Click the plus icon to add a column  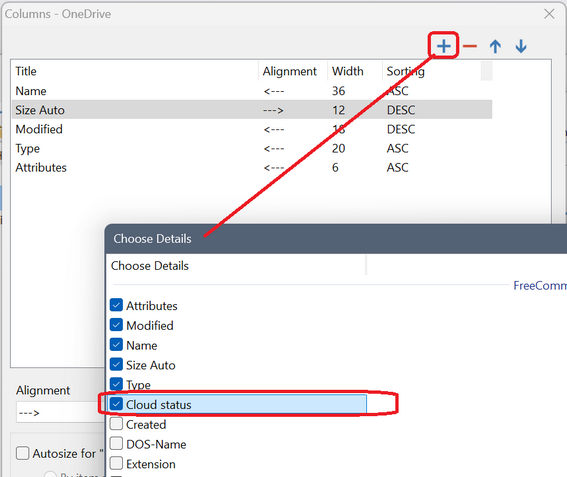(x=444, y=46)
